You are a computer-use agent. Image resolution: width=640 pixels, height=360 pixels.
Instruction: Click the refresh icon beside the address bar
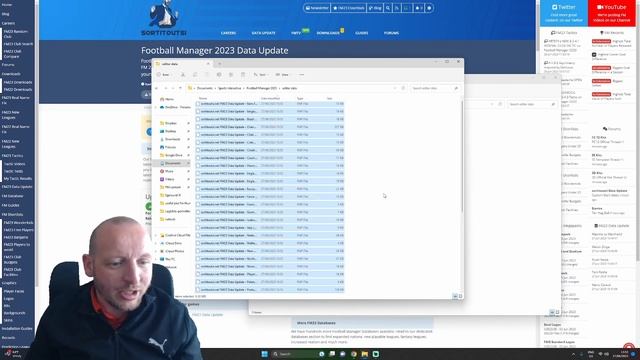(x=403, y=88)
